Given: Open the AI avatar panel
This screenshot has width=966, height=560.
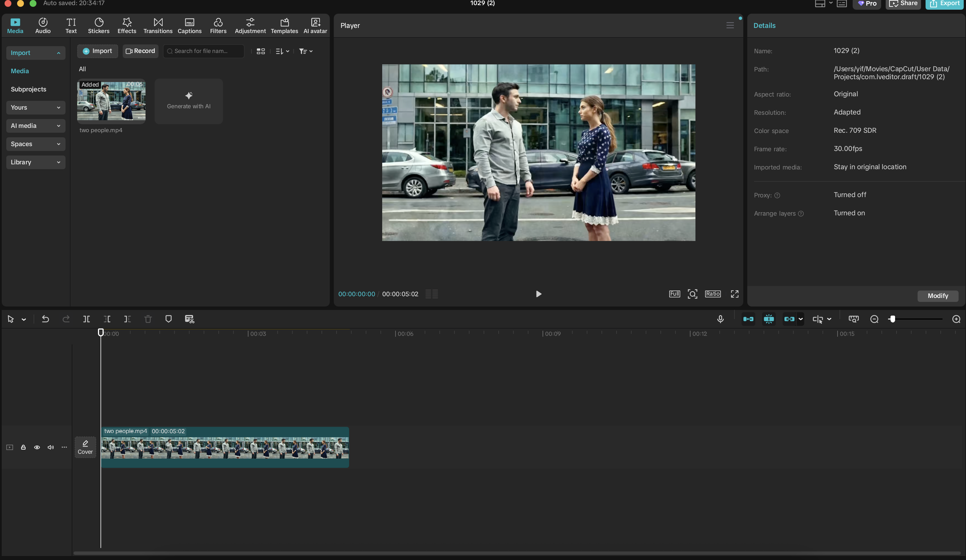Looking at the screenshot, I should pos(315,25).
